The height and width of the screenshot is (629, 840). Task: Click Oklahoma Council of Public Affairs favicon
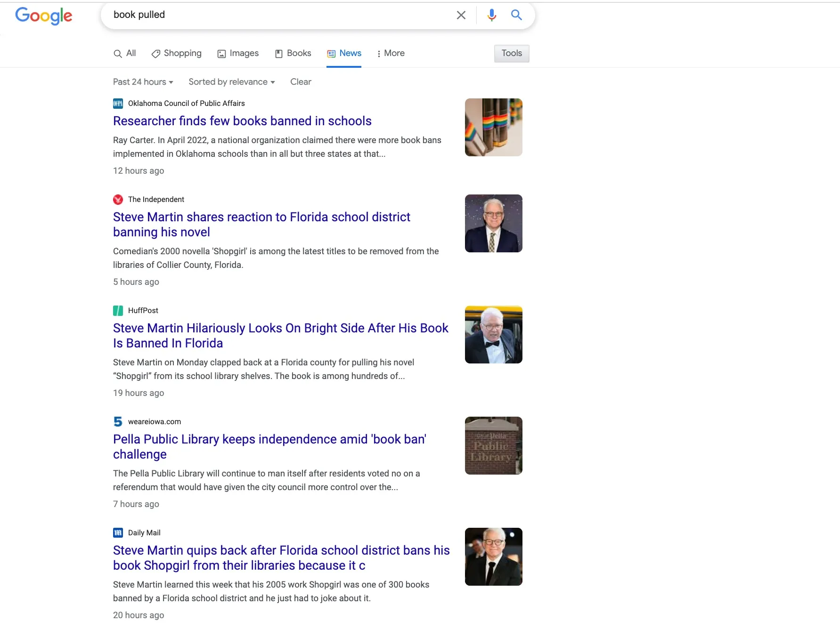pyautogui.click(x=118, y=103)
